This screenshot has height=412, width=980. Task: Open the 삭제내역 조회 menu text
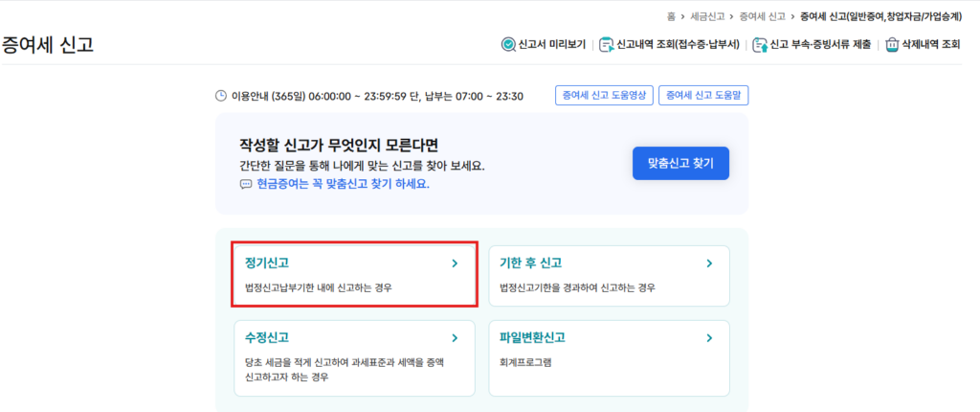[930, 44]
